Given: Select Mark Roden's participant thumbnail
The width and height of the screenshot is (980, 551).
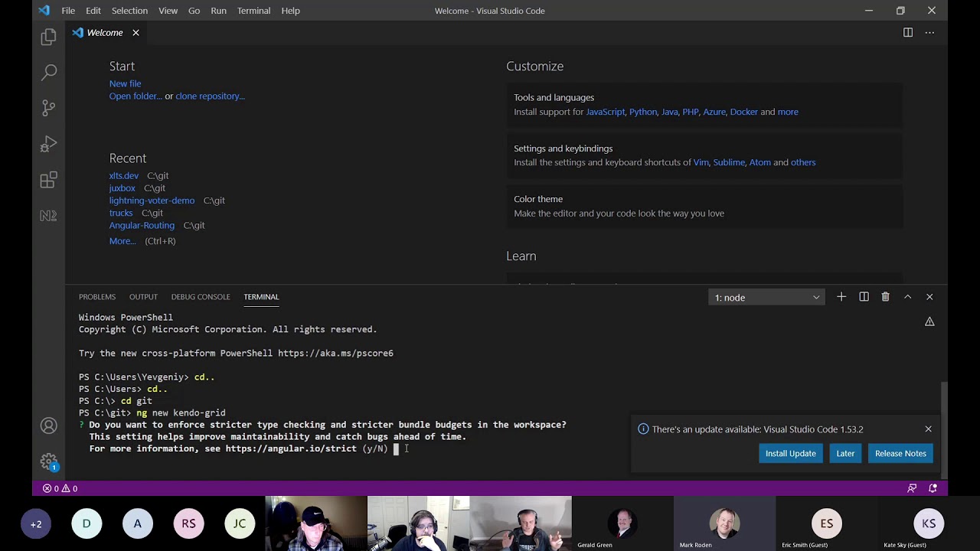Looking at the screenshot, I should pos(724,523).
